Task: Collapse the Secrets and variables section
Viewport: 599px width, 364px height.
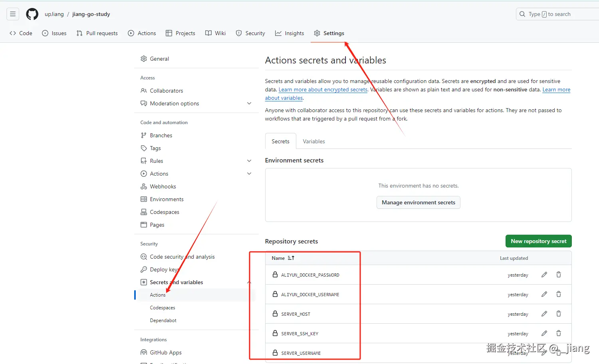Action: (249, 282)
